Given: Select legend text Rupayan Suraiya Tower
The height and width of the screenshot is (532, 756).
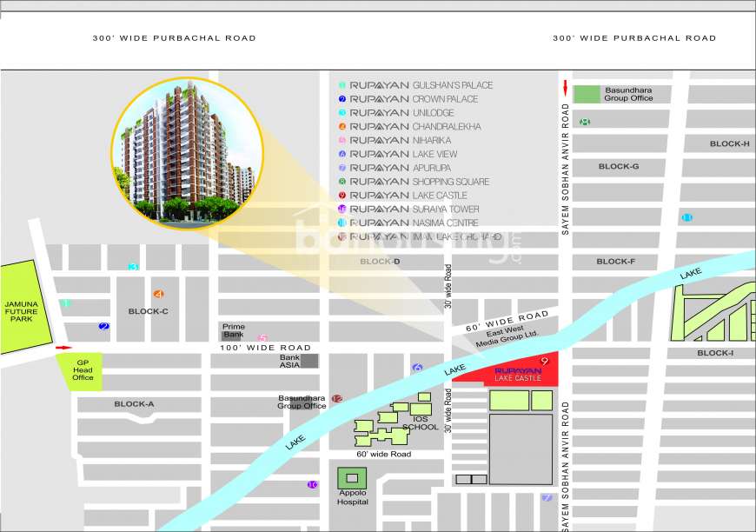Looking at the screenshot, I should click(414, 209).
